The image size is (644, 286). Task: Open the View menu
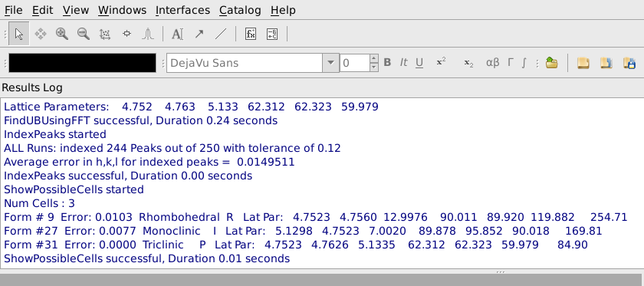click(76, 10)
